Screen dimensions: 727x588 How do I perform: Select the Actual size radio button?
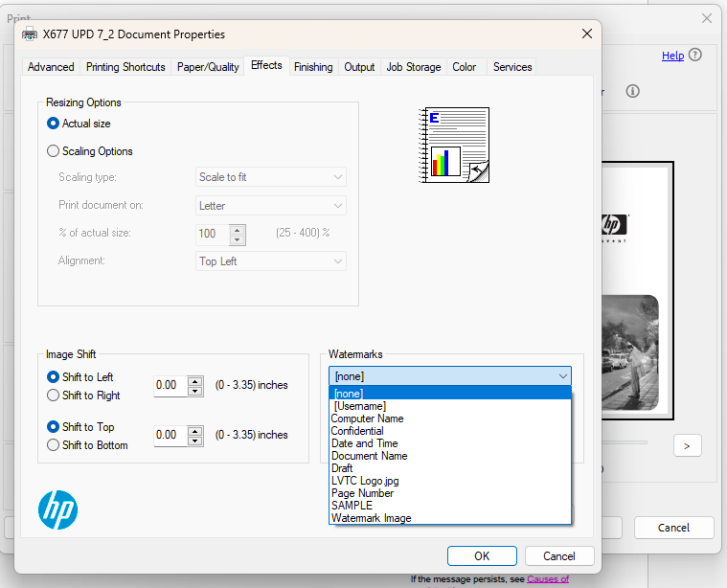[x=53, y=124]
